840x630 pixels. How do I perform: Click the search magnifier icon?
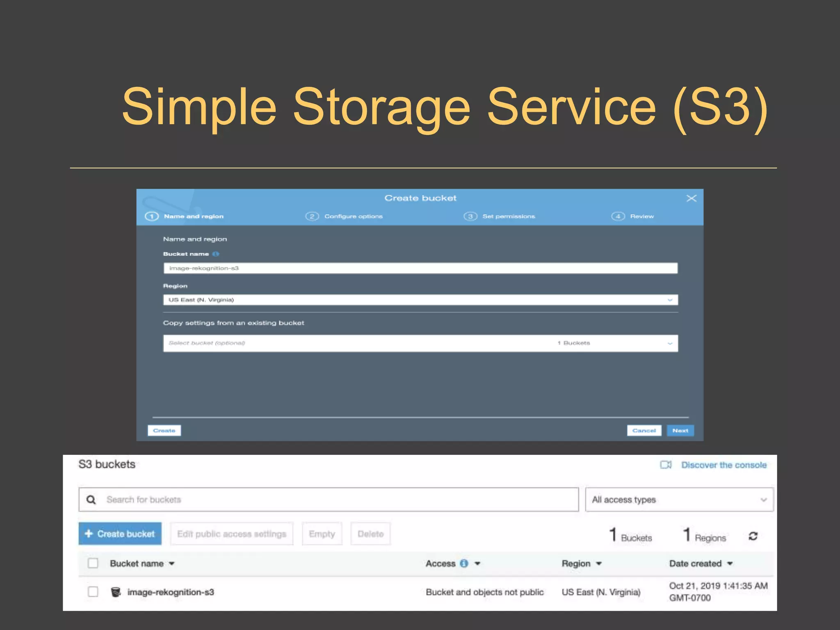coord(91,500)
